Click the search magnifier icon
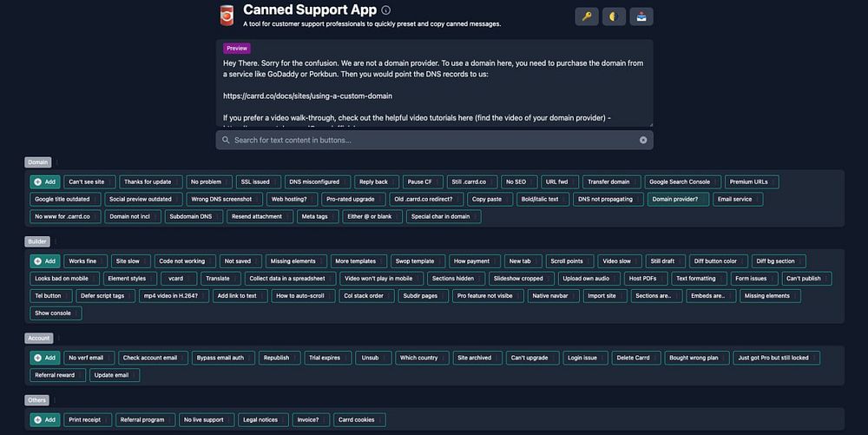868x435 pixels. (226, 140)
